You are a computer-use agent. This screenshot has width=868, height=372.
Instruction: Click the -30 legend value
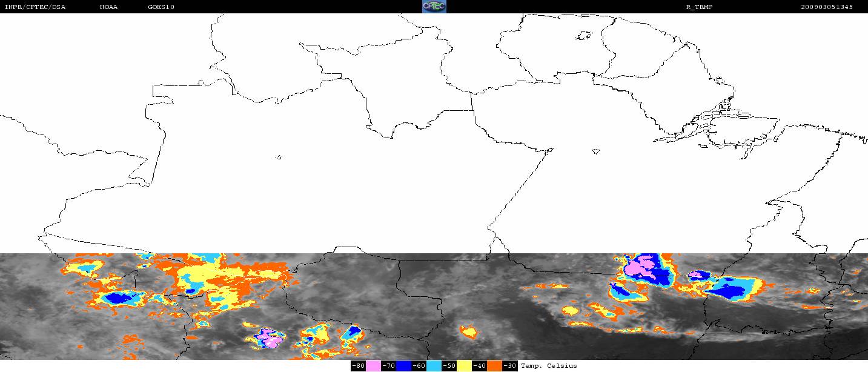coord(510,366)
